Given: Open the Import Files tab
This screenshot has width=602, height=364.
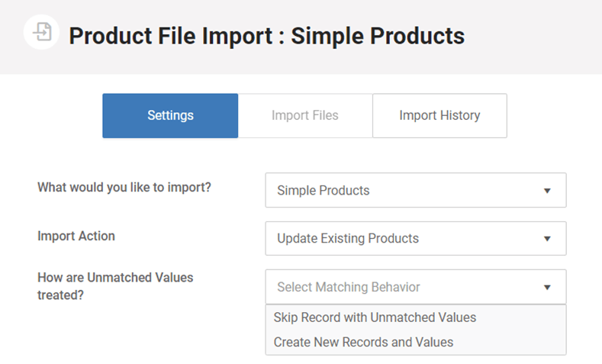Looking at the screenshot, I should pyautogui.click(x=305, y=115).
